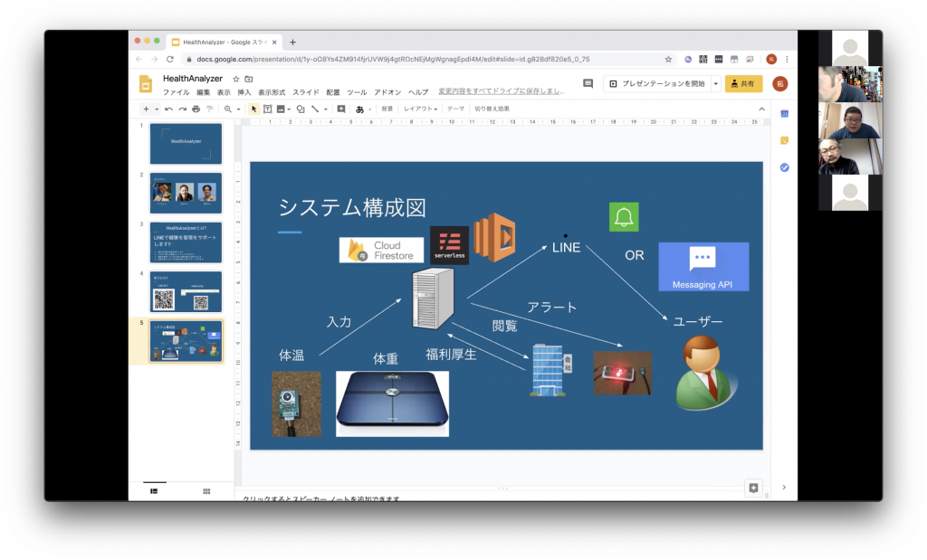
Task: Select the text box tool
Action: coord(268,109)
